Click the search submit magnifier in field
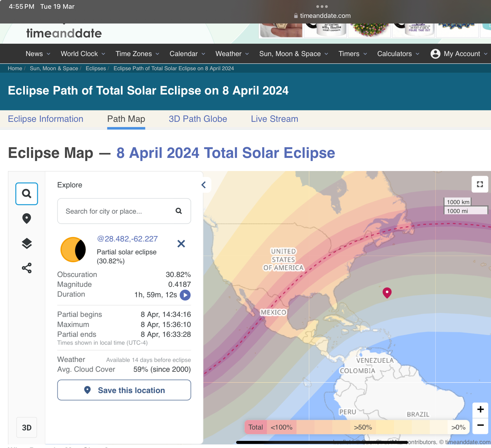This screenshot has width=491, height=448. (179, 211)
